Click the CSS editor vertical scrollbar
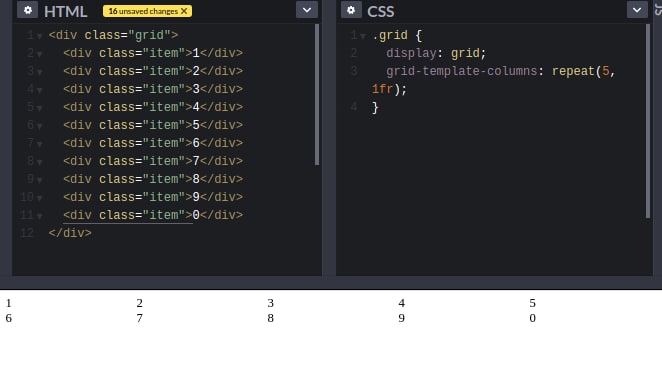Viewport: 662px width, 373px height. pyautogui.click(x=648, y=121)
